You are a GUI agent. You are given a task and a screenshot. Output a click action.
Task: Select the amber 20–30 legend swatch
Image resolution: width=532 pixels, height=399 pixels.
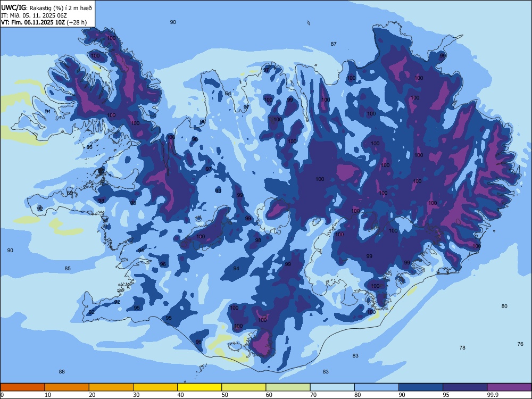coord(111,387)
